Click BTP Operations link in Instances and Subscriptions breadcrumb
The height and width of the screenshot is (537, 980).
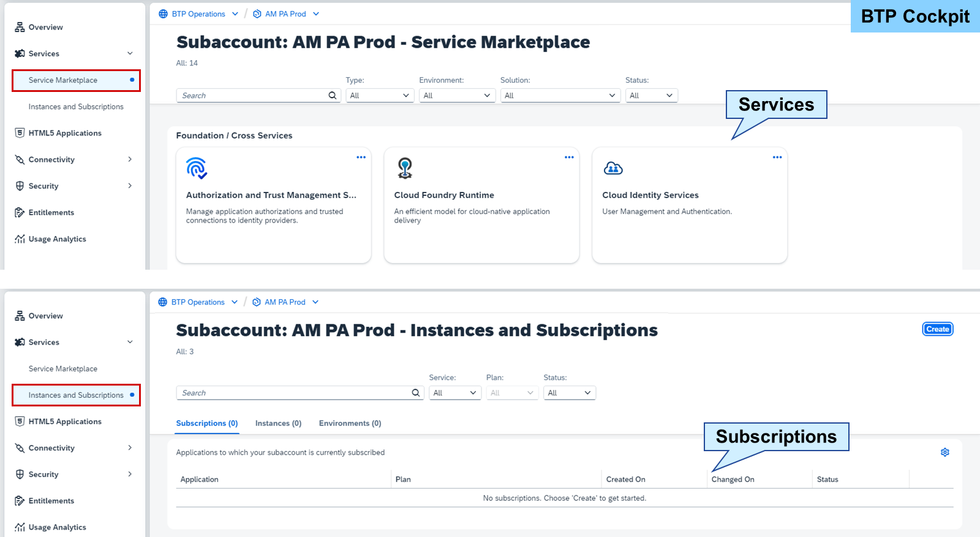pyautogui.click(x=198, y=302)
